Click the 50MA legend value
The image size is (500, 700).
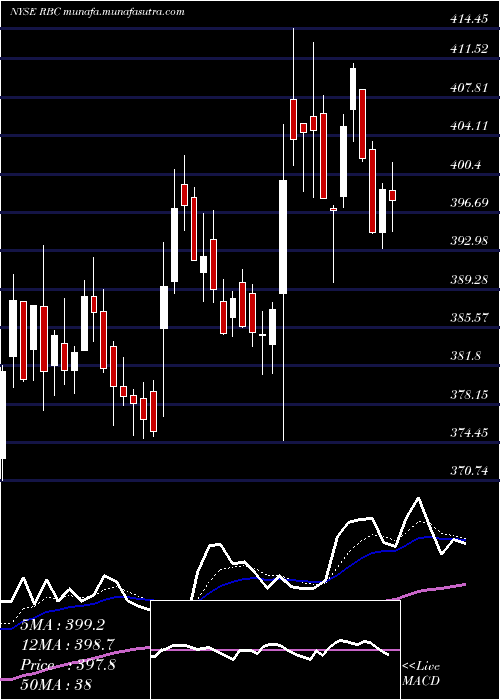(56, 684)
